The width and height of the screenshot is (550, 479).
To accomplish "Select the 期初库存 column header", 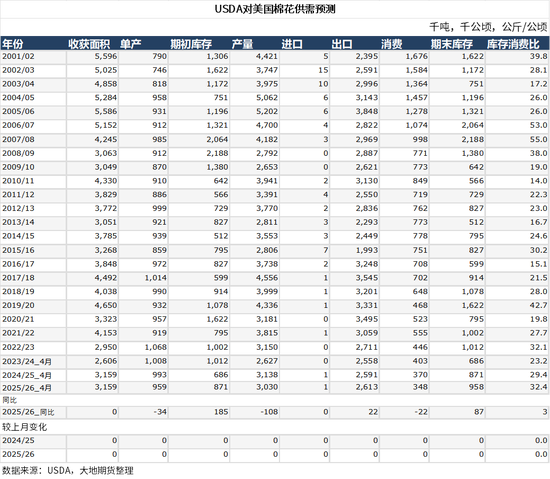I will (191, 44).
